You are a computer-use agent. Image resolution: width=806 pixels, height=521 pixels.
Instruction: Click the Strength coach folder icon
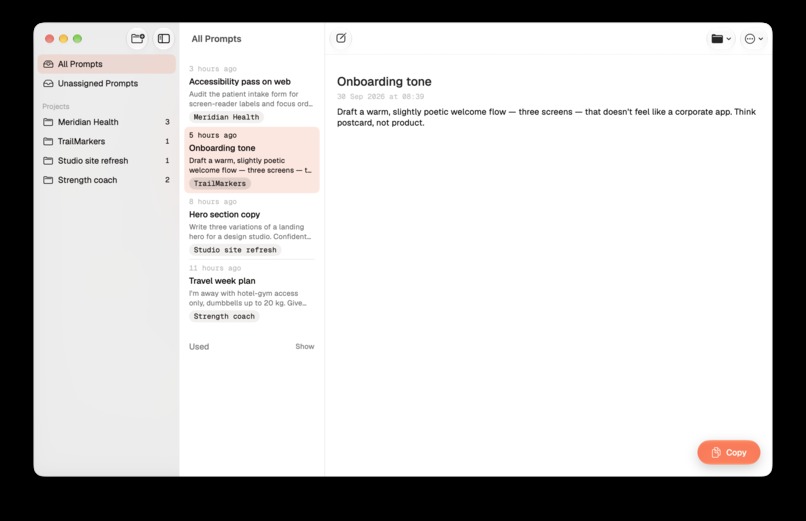(48, 180)
